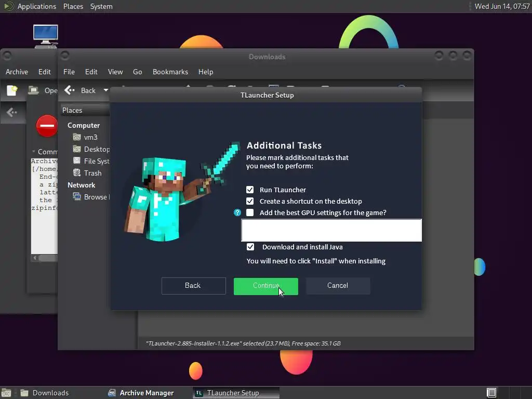Open Bookmarks menu in Downloads window
Image resolution: width=532 pixels, height=399 pixels.
coord(170,72)
